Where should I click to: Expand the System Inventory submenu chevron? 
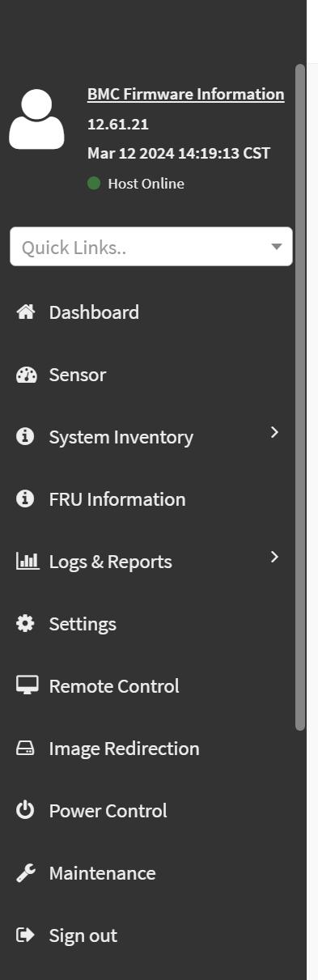(274, 432)
